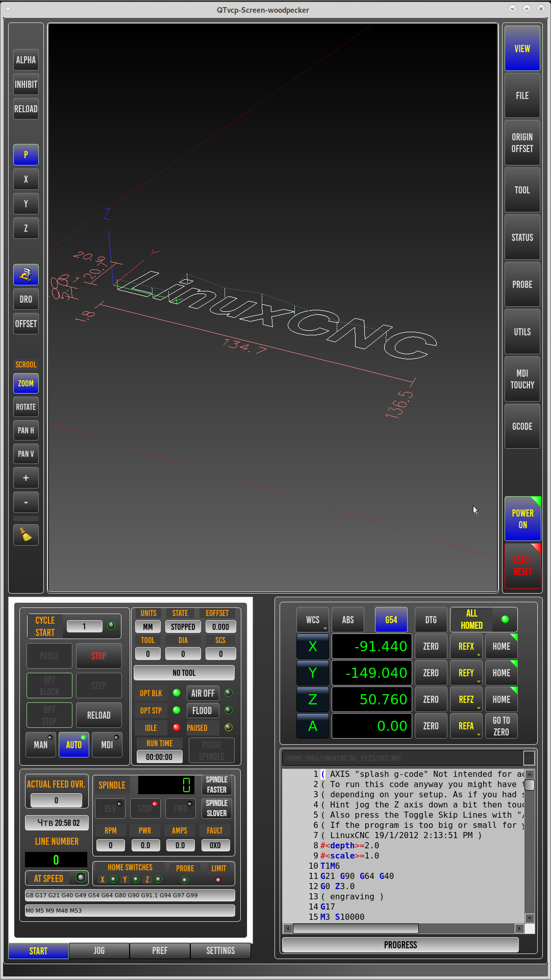This screenshot has height=980, width=551.
Task: Open the REFZ dropdown button
Action: tap(466, 699)
